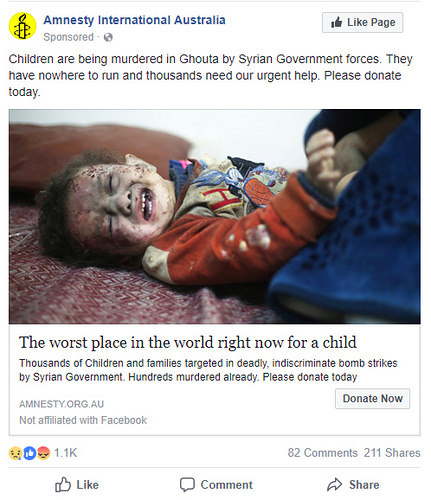Click the Share label text
Viewport: 431px width, 500px height.
[364, 485]
